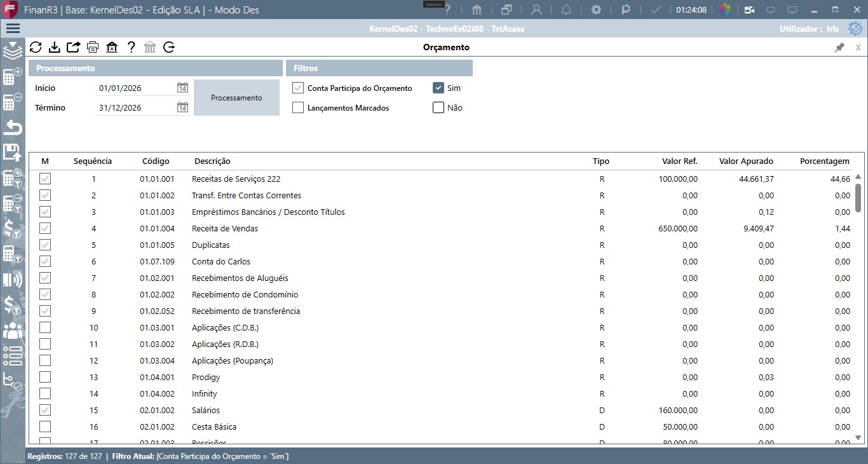The image size is (868, 464).
Task: Toggle Conta Participa do Orçamento checkbox
Action: (x=298, y=88)
